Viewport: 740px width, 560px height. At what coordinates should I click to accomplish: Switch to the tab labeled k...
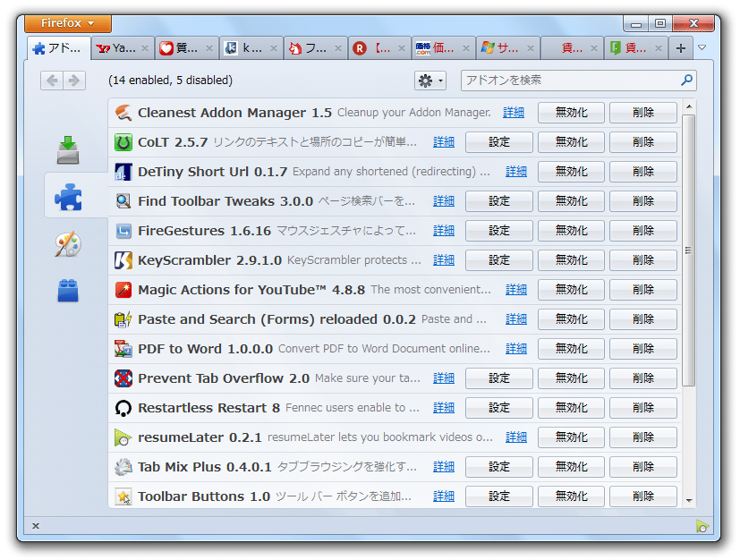pyautogui.click(x=251, y=48)
